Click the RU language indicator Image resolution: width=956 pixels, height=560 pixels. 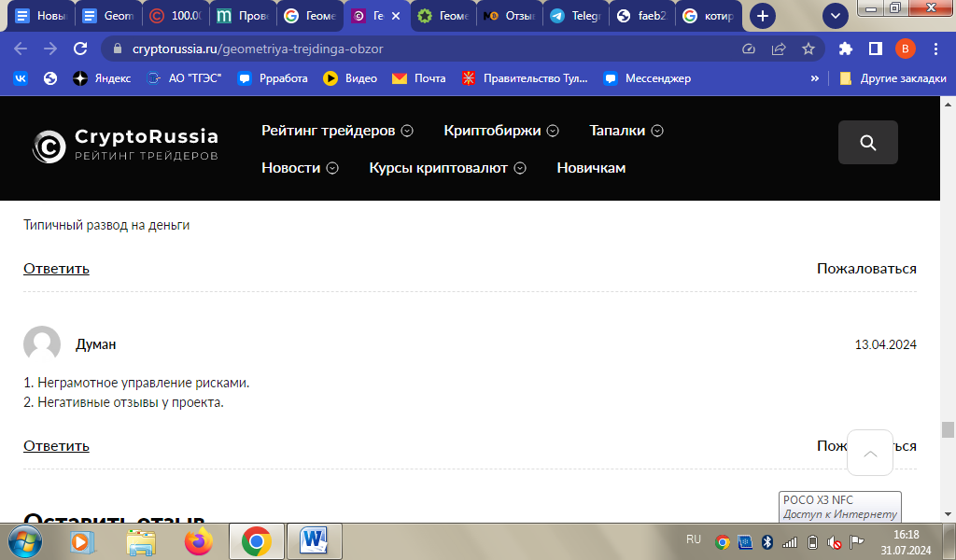[694, 539]
